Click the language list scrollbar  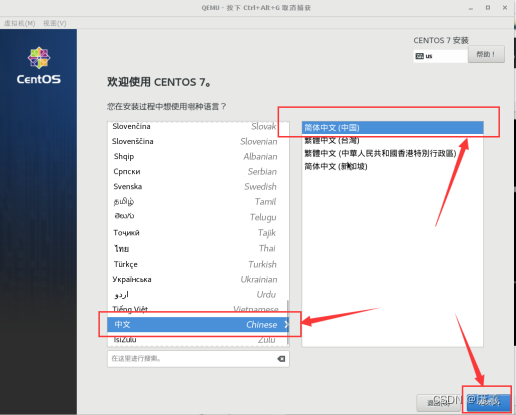288,323
